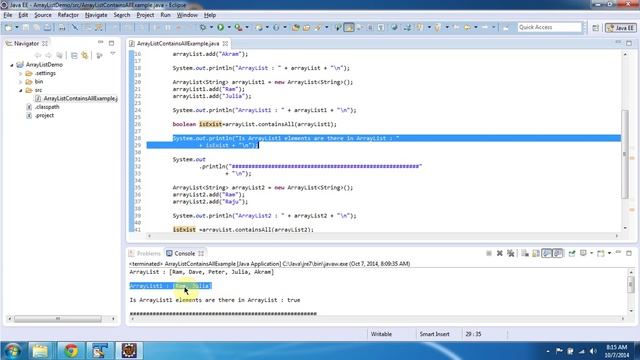The image size is (640, 360).
Task: Open File Explorer from taskbar
Action: (40, 351)
